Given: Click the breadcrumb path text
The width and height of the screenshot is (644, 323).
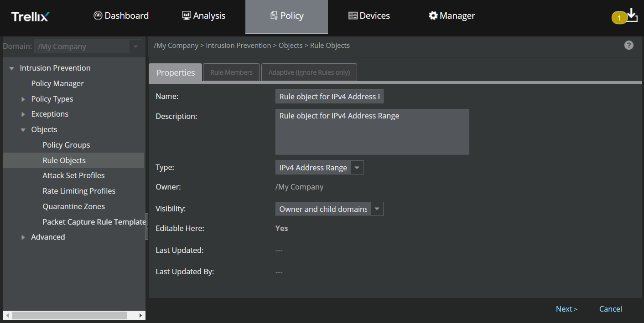Looking at the screenshot, I should click(x=252, y=46).
